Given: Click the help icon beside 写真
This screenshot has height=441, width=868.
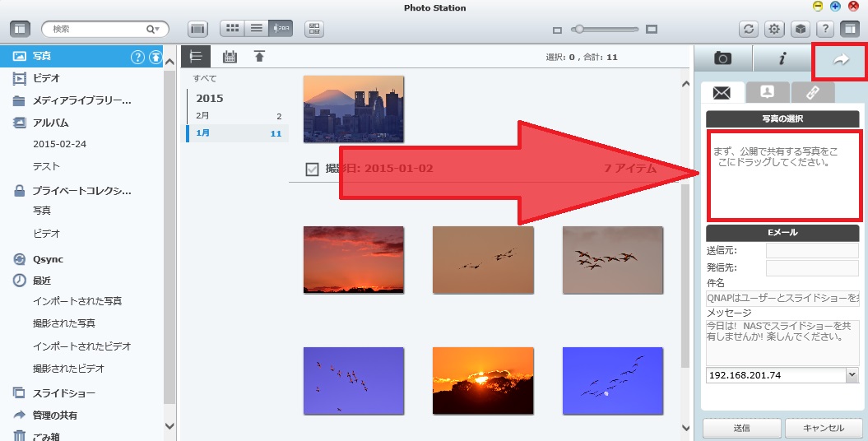Looking at the screenshot, I should (137, 57).
